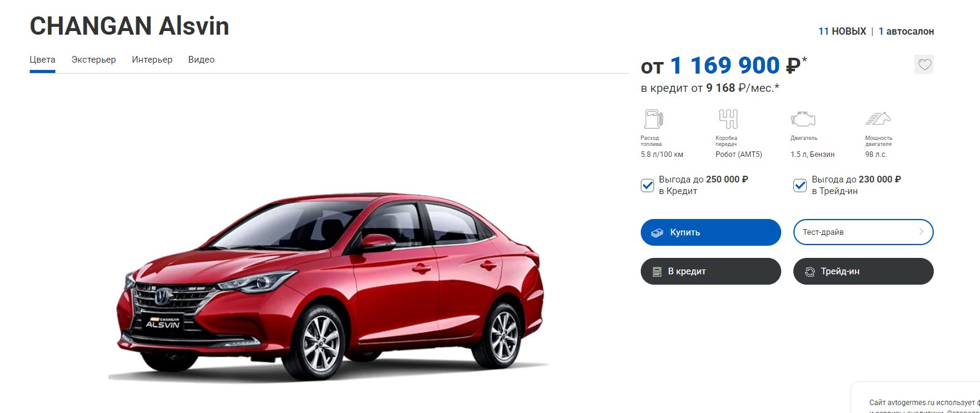Add car to favorites with heart icon
The width and height of the screenshot is (980, 413).
tap(924, 64)
